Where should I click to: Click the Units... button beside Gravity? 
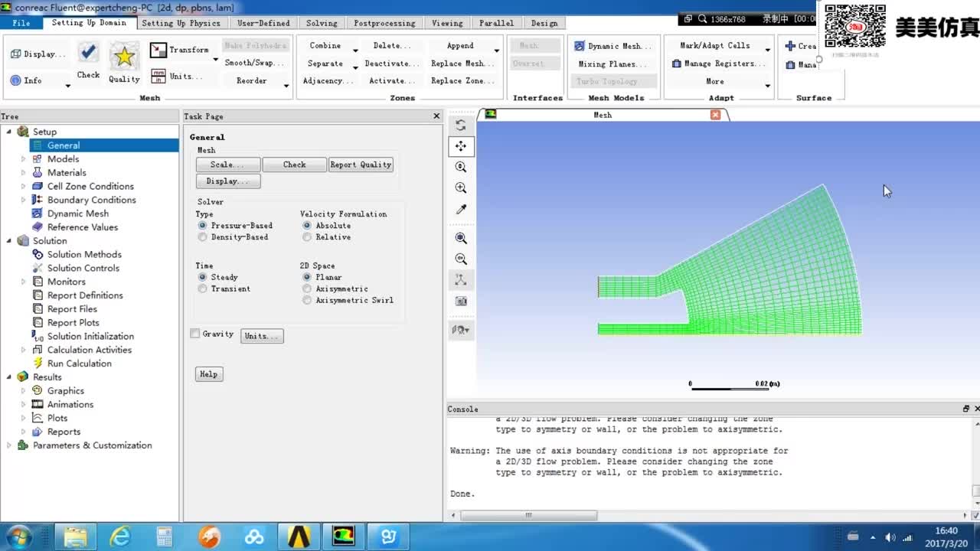(x=262, y=336)
